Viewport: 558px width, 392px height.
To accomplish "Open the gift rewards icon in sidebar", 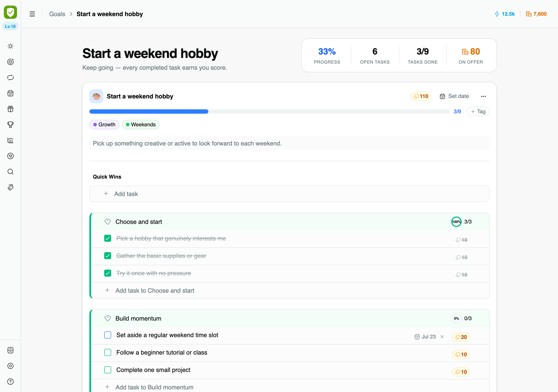I will coord(10,109).
